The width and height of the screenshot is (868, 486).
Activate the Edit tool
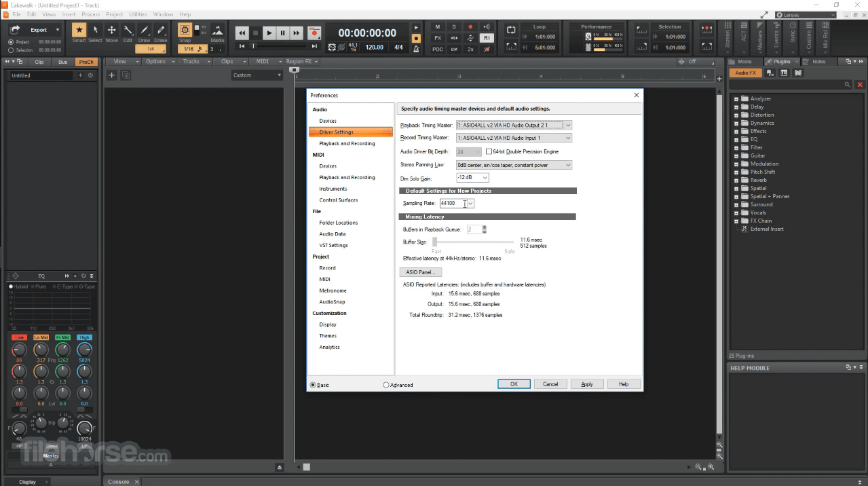coord(128,31)
